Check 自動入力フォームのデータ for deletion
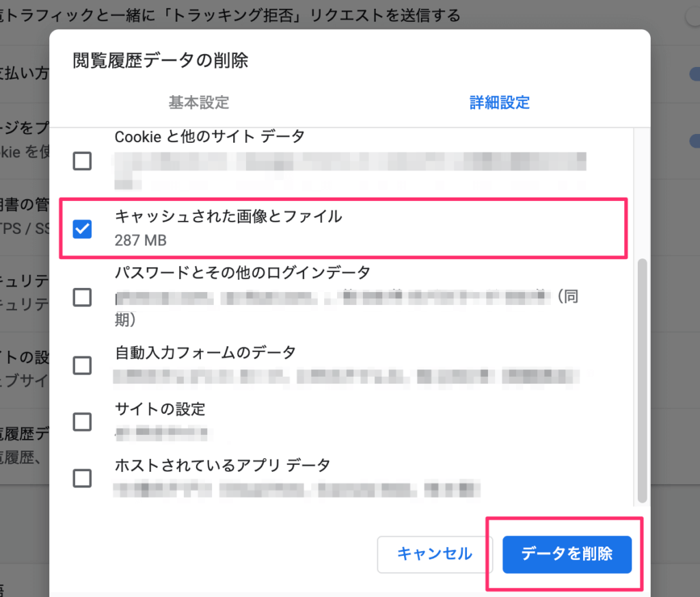The width and height of the screenshot is (700, 597). (82, 366)
